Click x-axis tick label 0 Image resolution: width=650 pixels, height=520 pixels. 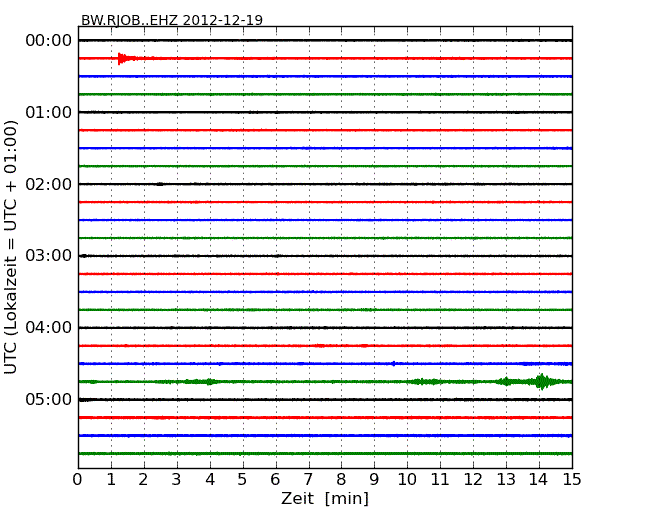coord(78,479)
